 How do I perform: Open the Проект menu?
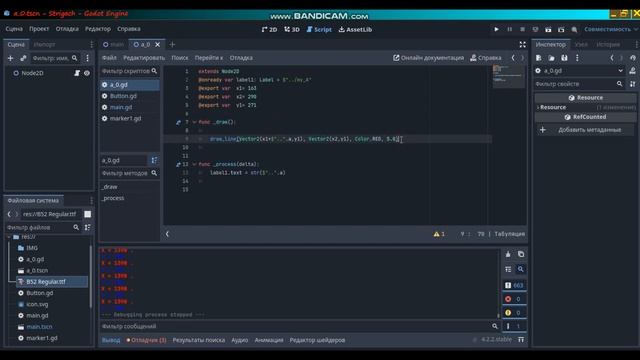click(x=39, y=29)
